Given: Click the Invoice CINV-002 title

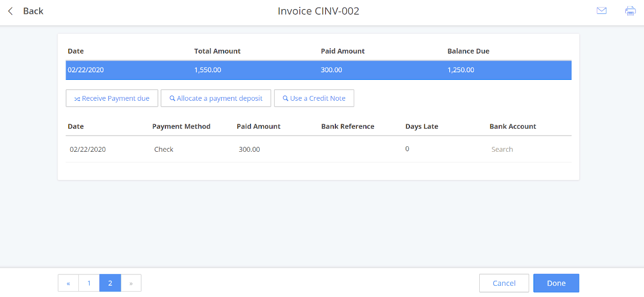Looking at the screenshot, I should tap(319, 11).
